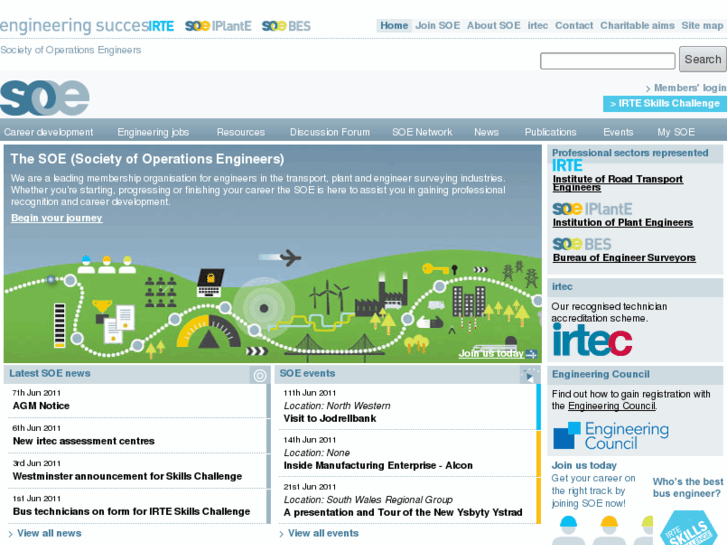Viewport: 727px width, 545px height.
Task: Open the SOE IPlantE header logo
Action: coord(218,26)
